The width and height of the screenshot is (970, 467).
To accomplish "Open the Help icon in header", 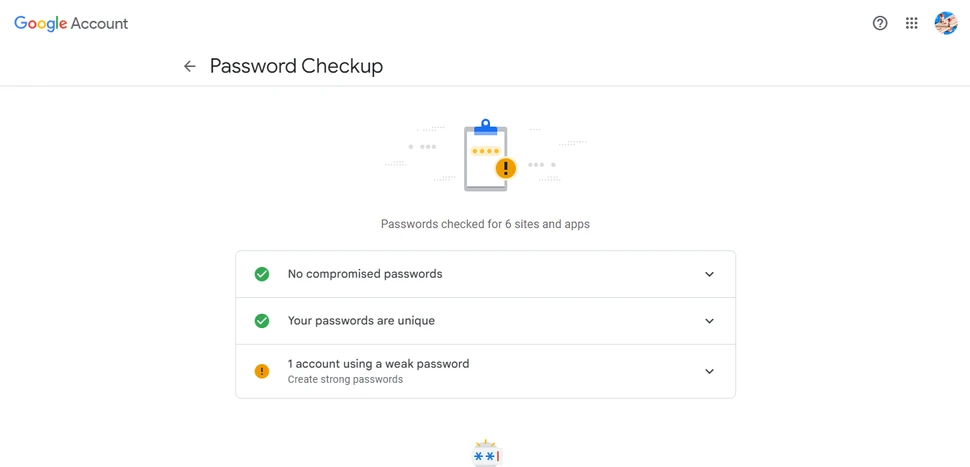I will 880,23.
